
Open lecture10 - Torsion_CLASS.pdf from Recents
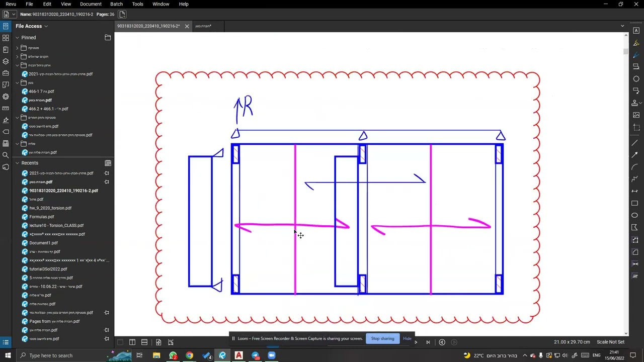[56, 225]
